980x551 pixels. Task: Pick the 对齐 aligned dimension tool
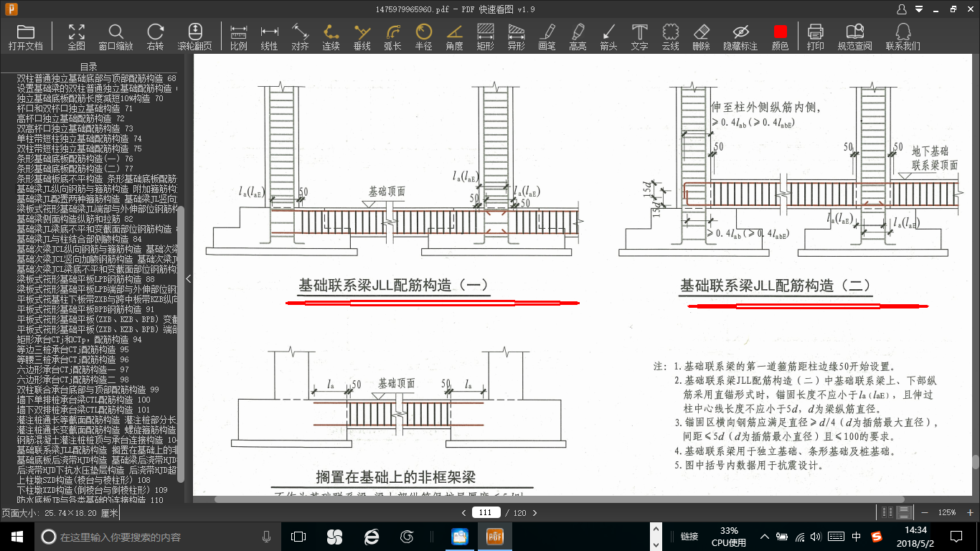click(301, 37)
